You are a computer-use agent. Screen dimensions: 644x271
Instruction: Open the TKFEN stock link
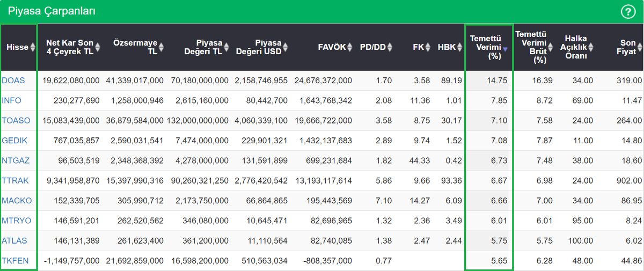point(15,261)
